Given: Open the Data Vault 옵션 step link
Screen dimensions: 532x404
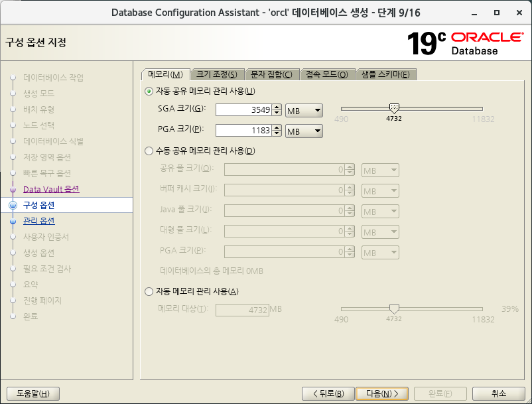Looking at the screenshot, I should [51, 189].
